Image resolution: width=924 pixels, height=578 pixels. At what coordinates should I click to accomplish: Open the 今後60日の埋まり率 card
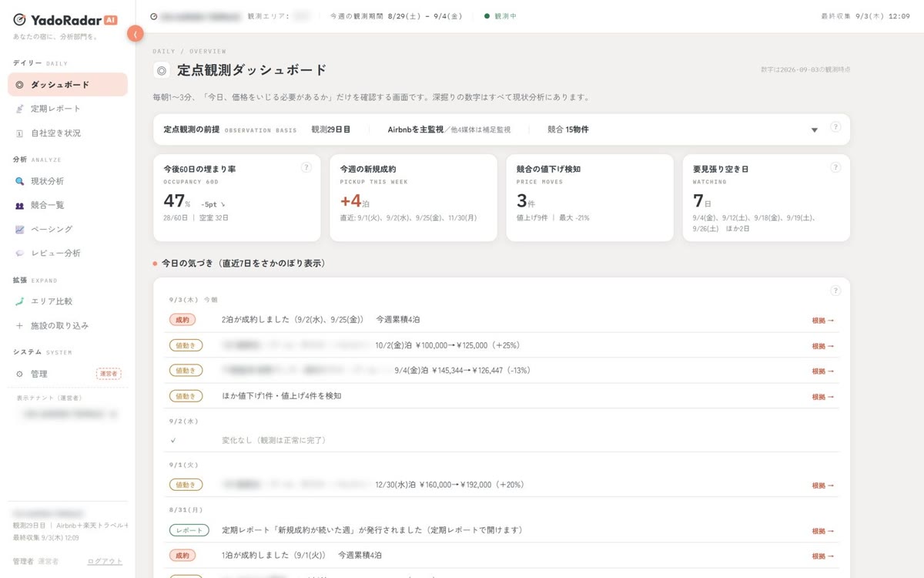click(236, 198)
